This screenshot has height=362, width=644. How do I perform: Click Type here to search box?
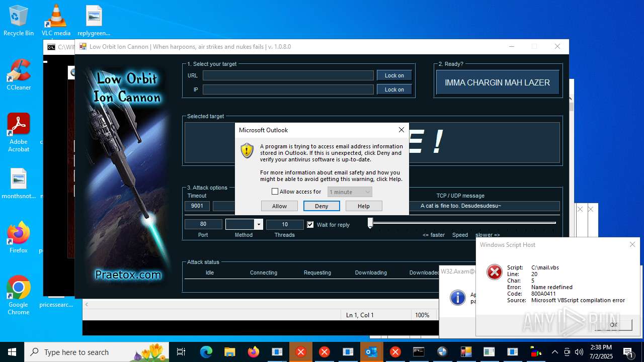click(97, 352)
